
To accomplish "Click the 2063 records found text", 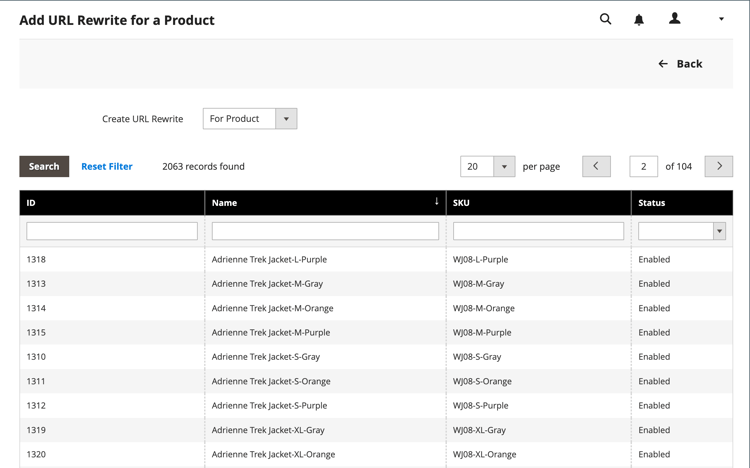I will [203, 167].
